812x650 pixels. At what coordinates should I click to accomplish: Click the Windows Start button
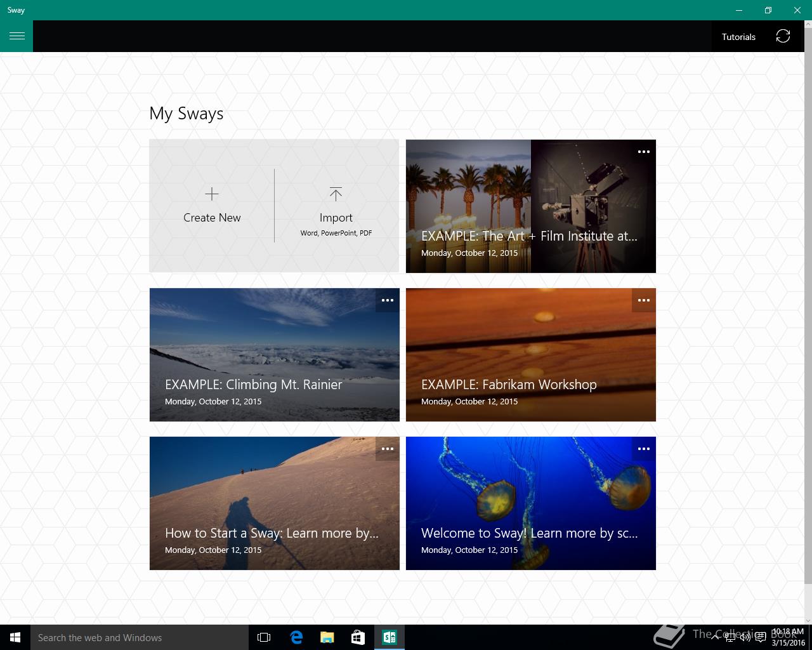click(15, 637)
